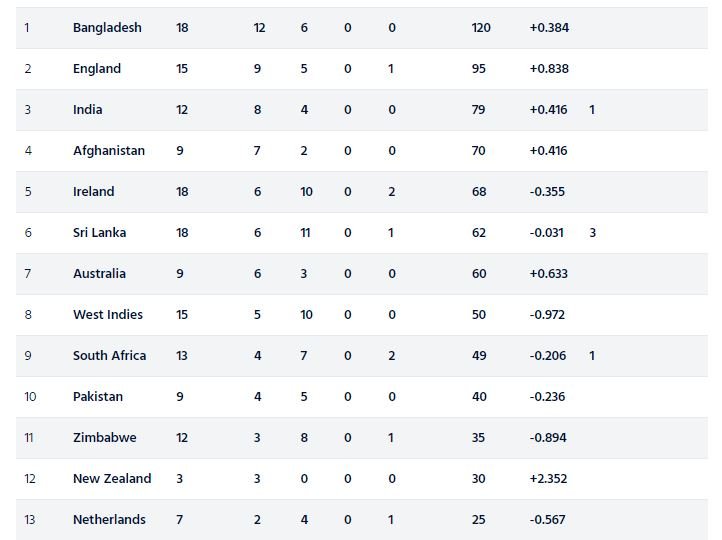Image resolution: width=722 pixels, height=540 pixels.
Task: Click Zimbabwe's 35 points value
Action: click(x=479, y=438)
